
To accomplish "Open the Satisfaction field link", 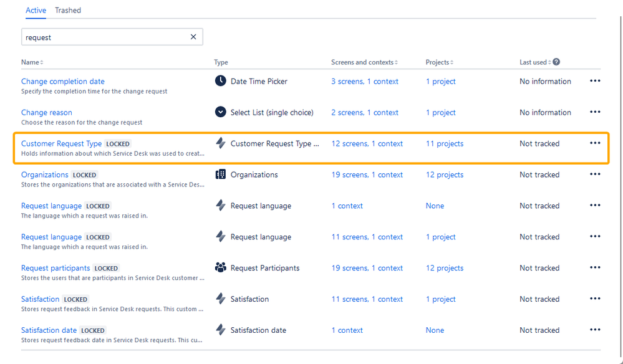I will tap(40, 299).
